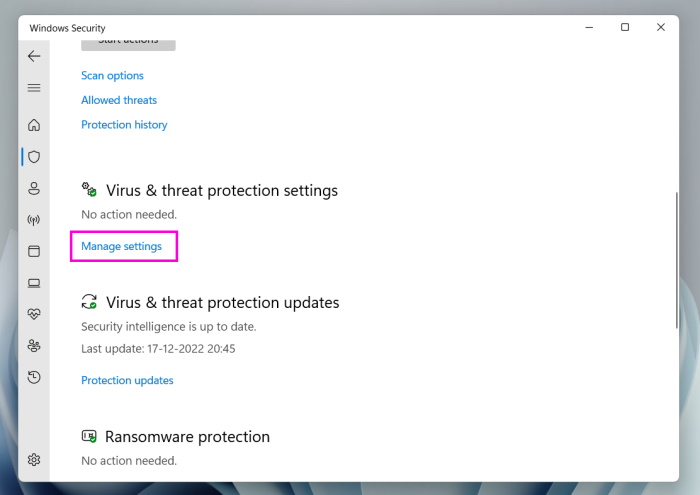Screen dimensions: 700x495
Task: Open Device performance & health icon
Action: 34,314
